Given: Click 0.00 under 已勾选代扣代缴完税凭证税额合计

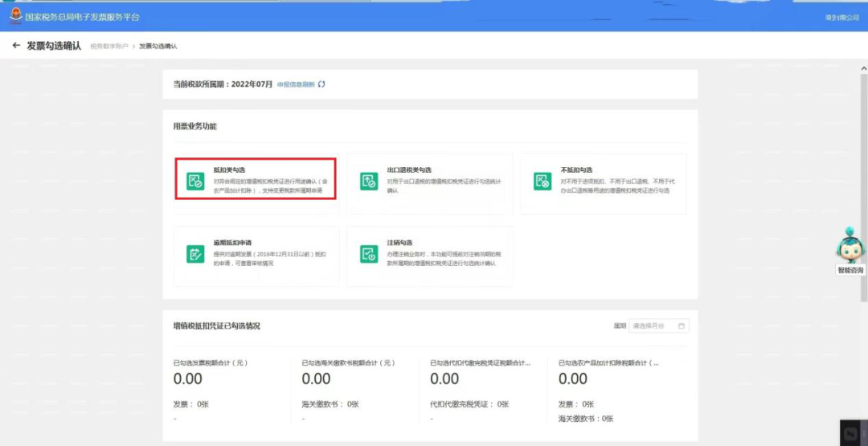Looking at the screenshot, I should (x=444, y=379).
